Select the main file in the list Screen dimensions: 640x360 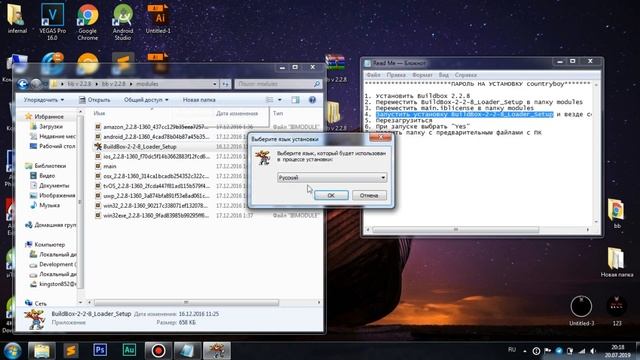[109, 166]
